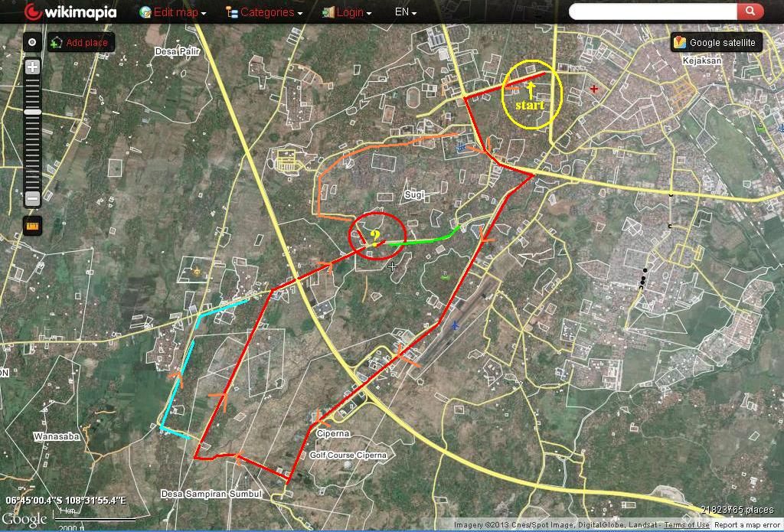Open the Login dropdown

click(x=347, y=12)
